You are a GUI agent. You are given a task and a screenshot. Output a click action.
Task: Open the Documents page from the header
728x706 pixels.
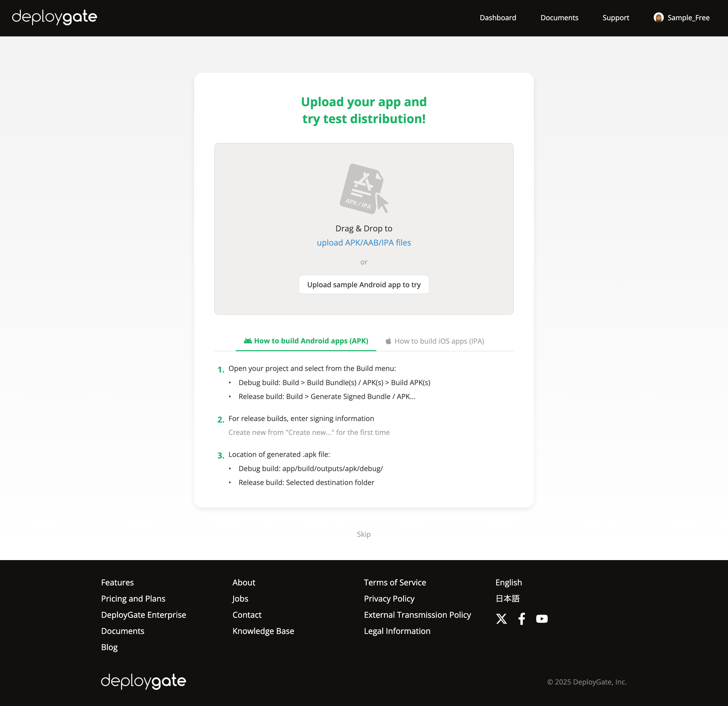tap(559, 17)
